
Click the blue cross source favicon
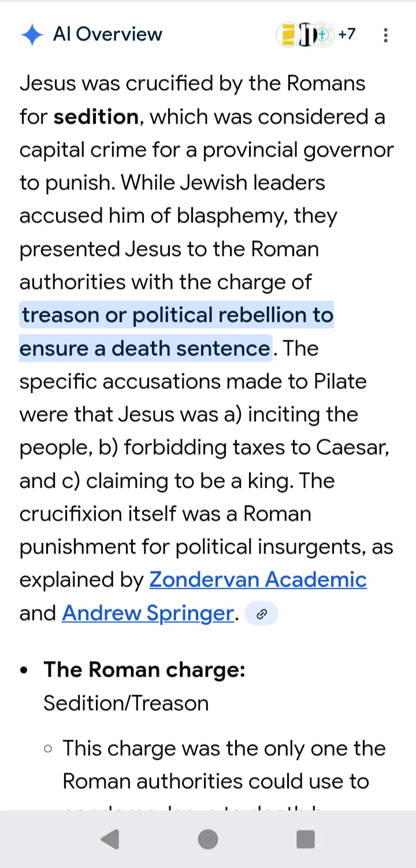pyautogui.click(x=323, y=35)
